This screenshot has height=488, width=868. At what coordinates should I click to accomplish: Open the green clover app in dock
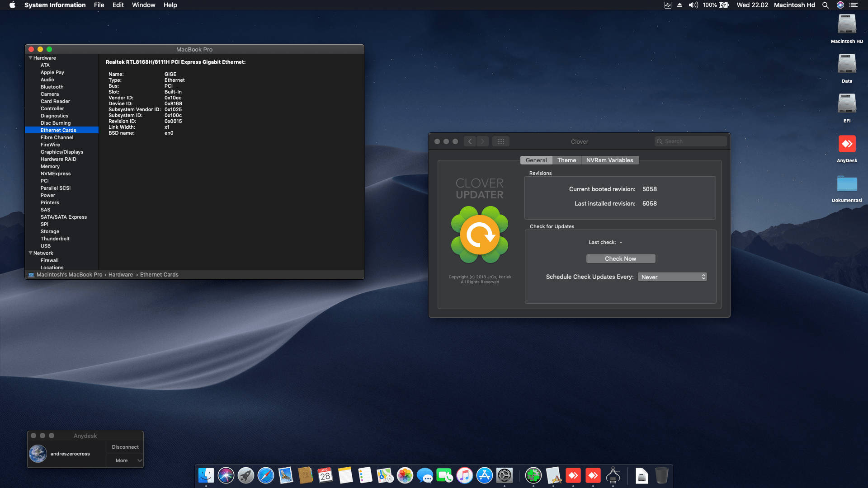pos(533,475)
